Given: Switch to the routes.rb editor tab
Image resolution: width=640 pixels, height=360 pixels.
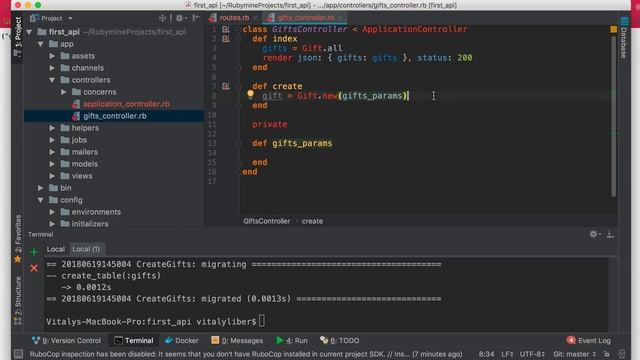Looking at the screenshot, I should pyautogui.click(x=234, y=18).
